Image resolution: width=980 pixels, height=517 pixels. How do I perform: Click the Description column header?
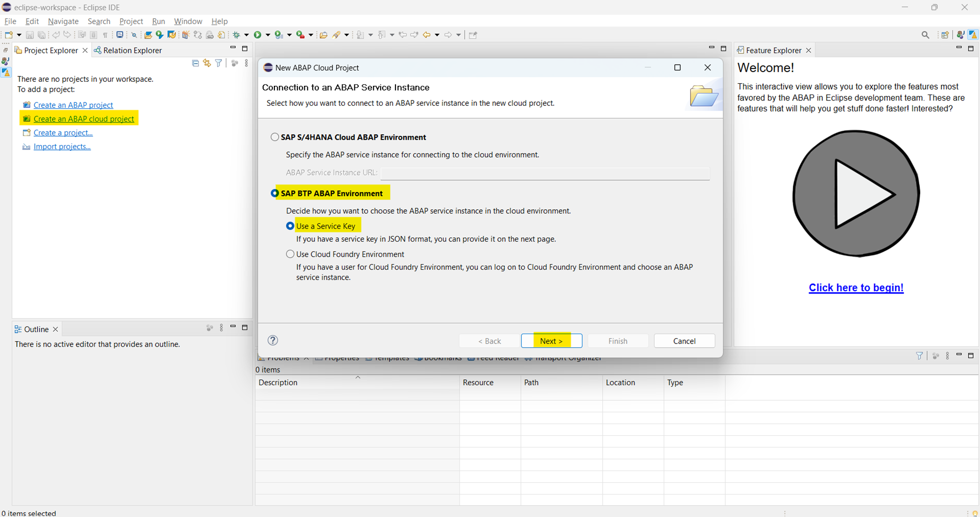click(x=278, y=383)
